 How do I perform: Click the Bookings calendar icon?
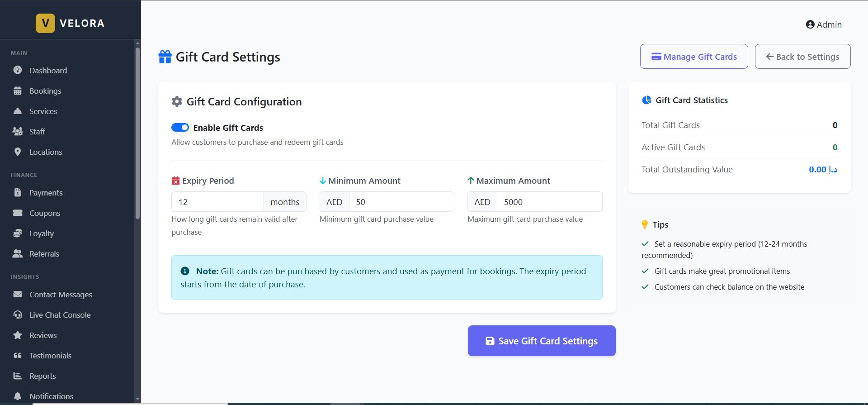18,91
